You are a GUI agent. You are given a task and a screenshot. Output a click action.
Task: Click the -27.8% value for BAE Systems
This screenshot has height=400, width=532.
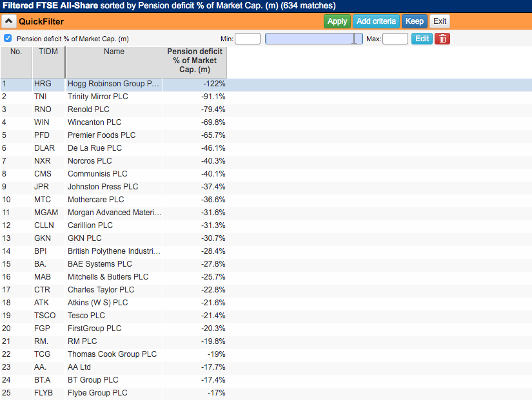pos(213,264)
